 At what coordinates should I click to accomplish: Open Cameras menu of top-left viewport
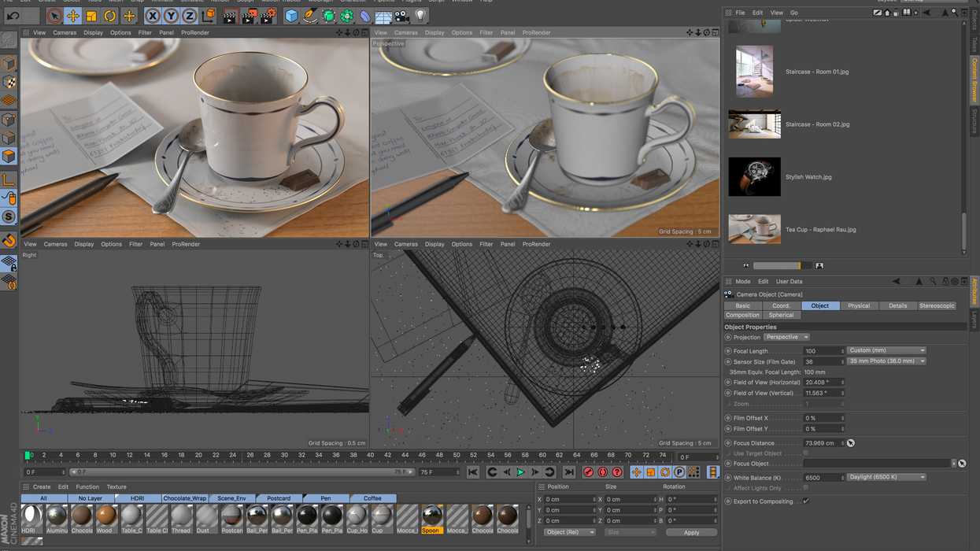click(65, 32)
